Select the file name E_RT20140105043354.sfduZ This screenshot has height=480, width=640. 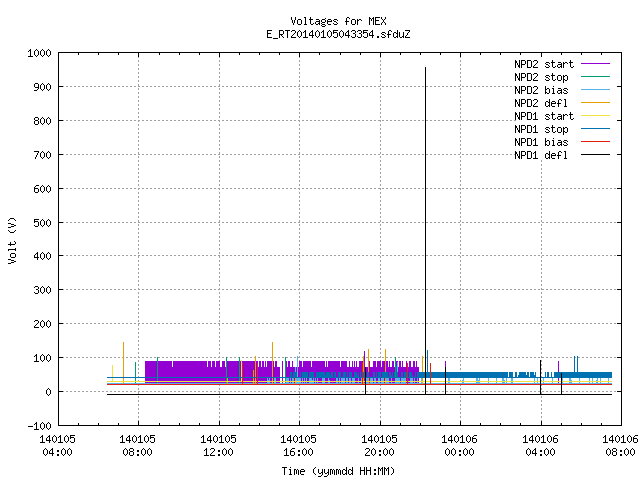click(x=338, y=34)
